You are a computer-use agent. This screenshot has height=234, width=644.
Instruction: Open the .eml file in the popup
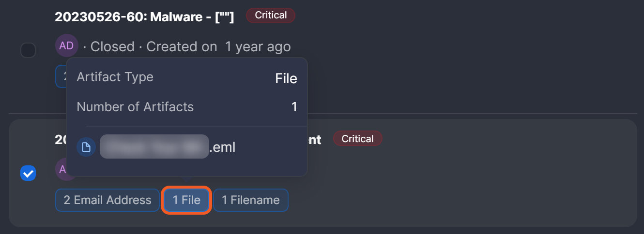click(168, 147)
